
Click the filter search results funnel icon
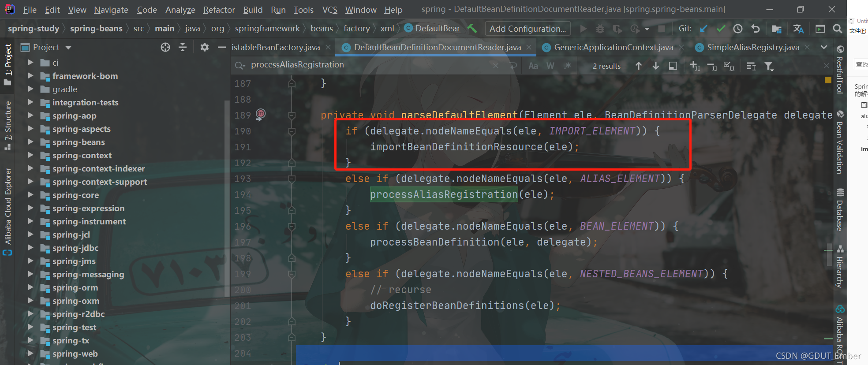[x=769, y=66]
